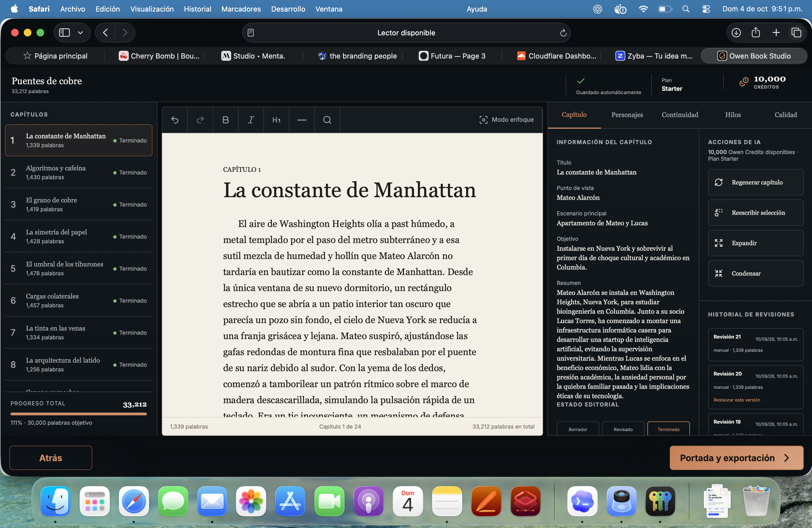Open the sidebar tab group dropdown arrow
Image resolution: width=812 pixels, height=528 pixels.
click(x=81, y=33)
